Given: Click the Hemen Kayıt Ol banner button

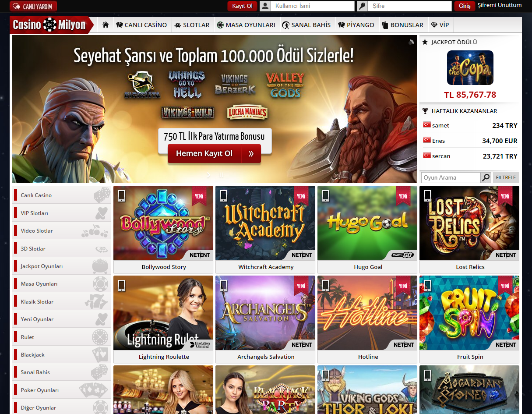Looking at the screenshot, I should click(214, 154).
